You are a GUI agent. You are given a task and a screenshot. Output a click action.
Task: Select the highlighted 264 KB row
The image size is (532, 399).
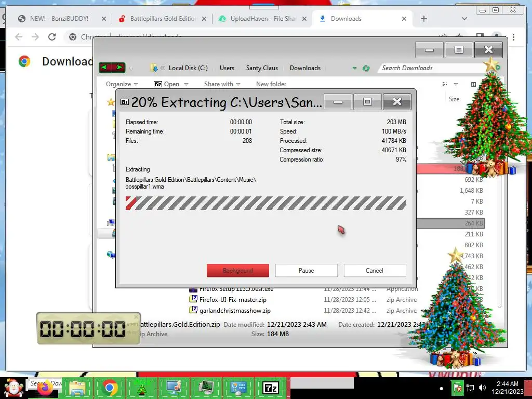[x=450, y=223]
